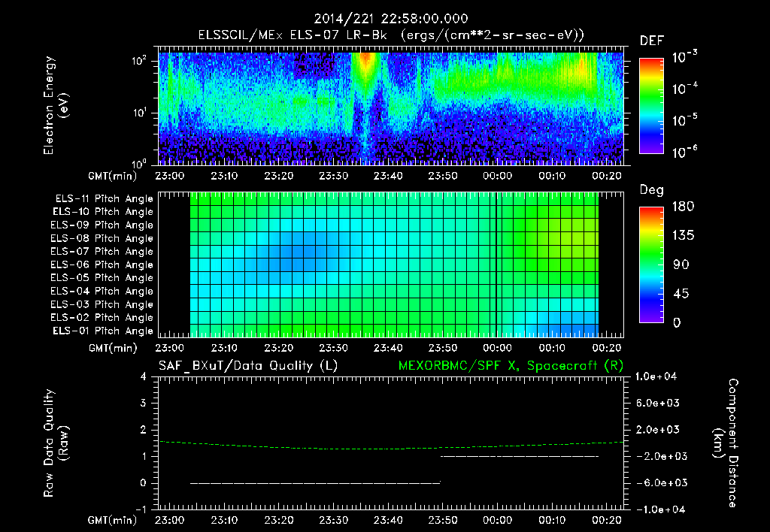Click the ELS-10 Pitch Angle row label

click(x=103, y=212)
